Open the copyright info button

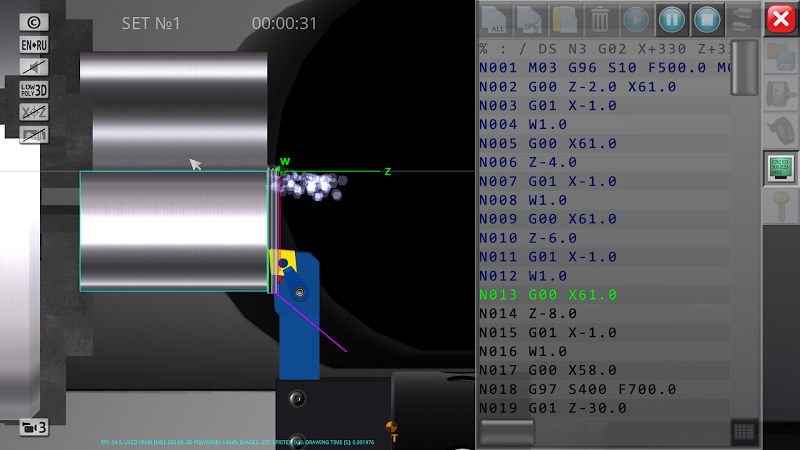coord(34,22)
